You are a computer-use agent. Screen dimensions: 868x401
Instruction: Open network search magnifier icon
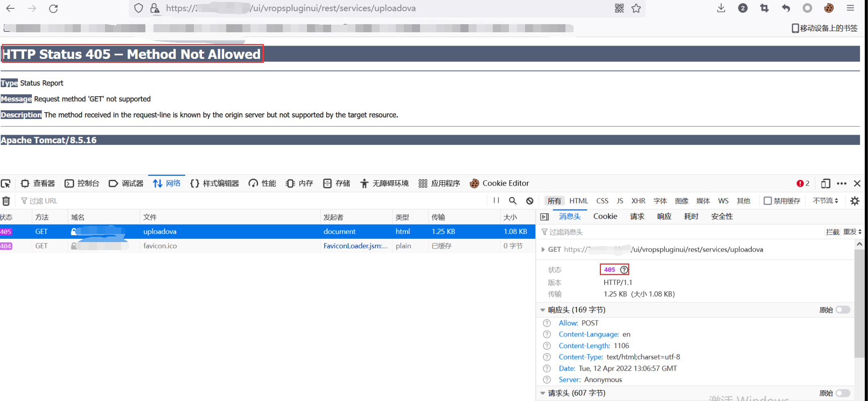[x=513, y=200]
